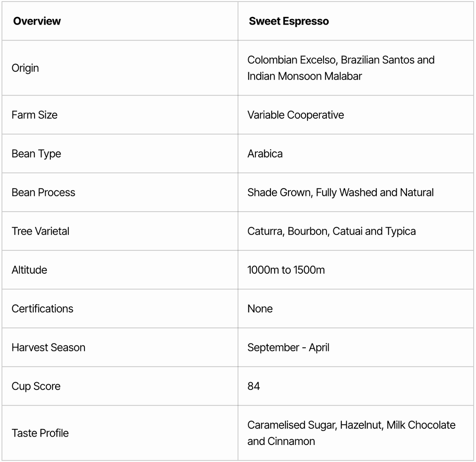Click the Sweet Espresso column header

point(289,21)
